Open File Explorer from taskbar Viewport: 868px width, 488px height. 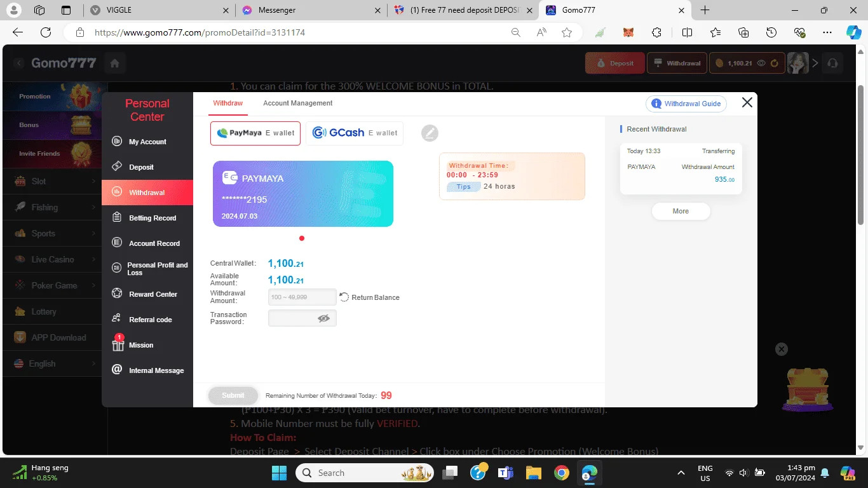tap(533, 473)
